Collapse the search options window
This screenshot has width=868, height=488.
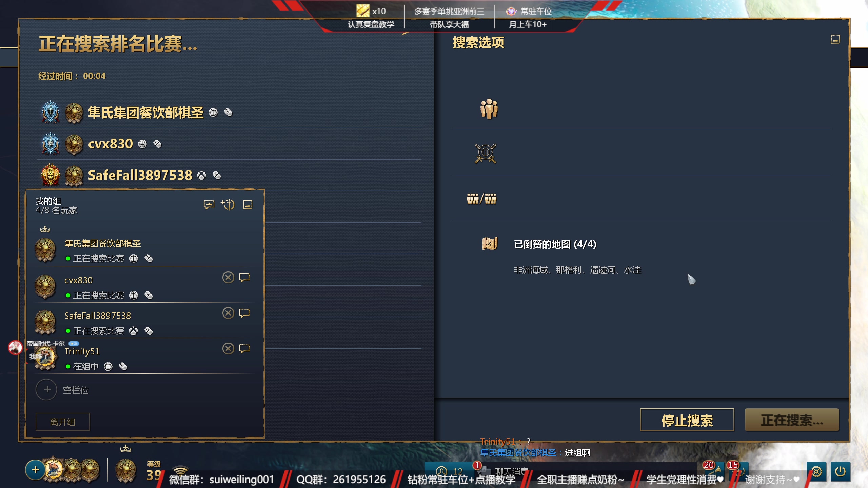coord(835,39)
